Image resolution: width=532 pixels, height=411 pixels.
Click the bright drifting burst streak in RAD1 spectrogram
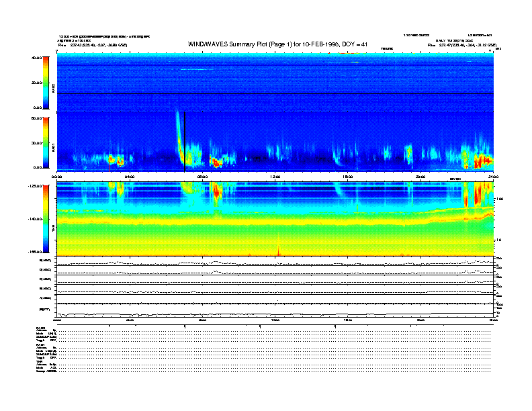click(179, 138)
